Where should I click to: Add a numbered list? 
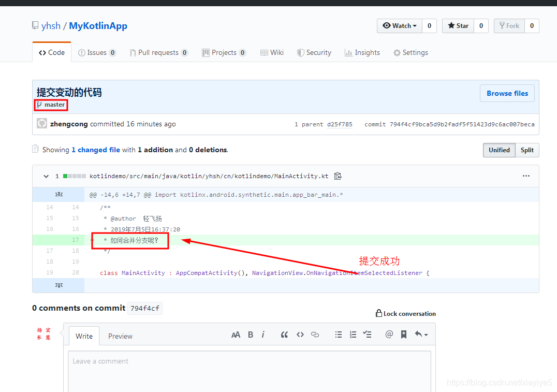[353, 335]
